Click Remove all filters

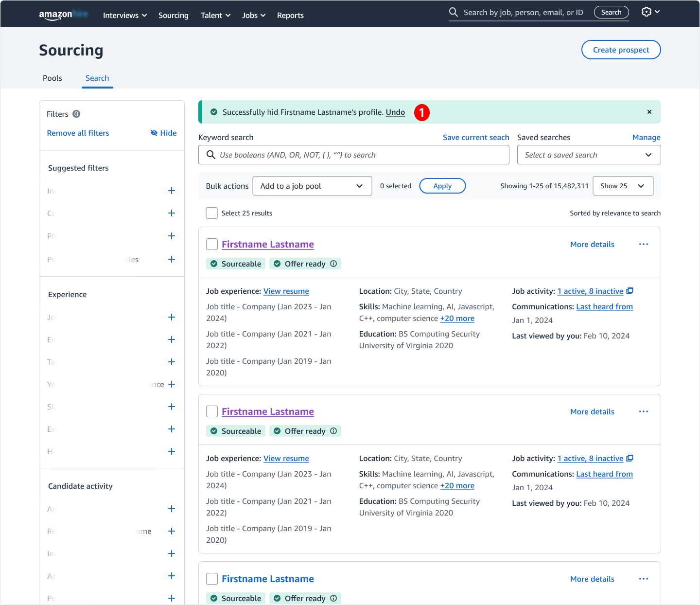78,133
